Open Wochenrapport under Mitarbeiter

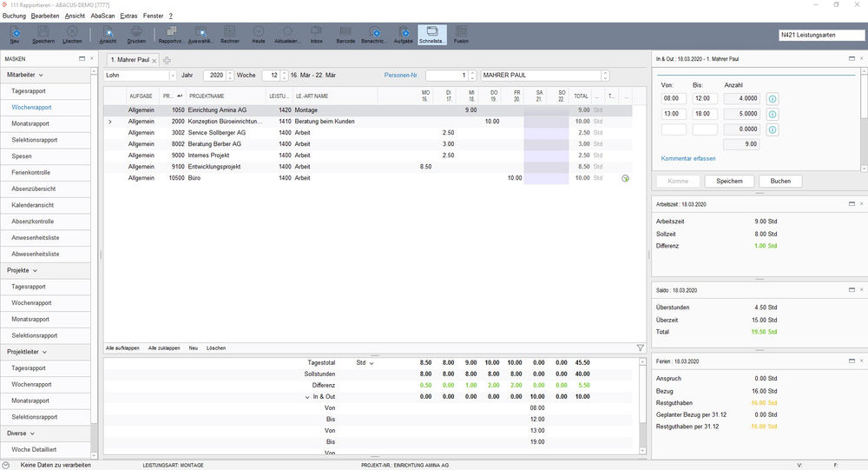[45, 108]
